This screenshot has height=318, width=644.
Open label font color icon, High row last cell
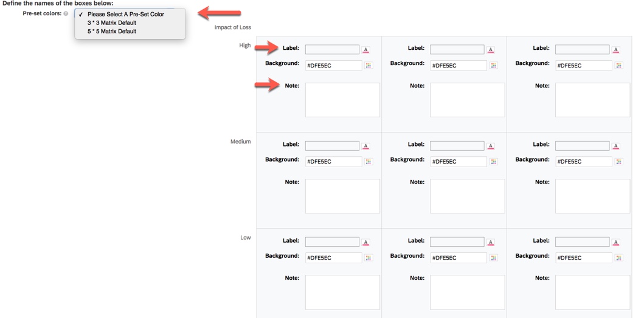point(616,50)
